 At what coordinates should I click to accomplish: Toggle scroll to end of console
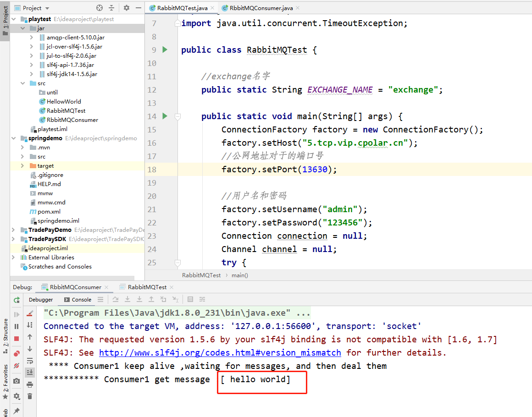(30, 372)
